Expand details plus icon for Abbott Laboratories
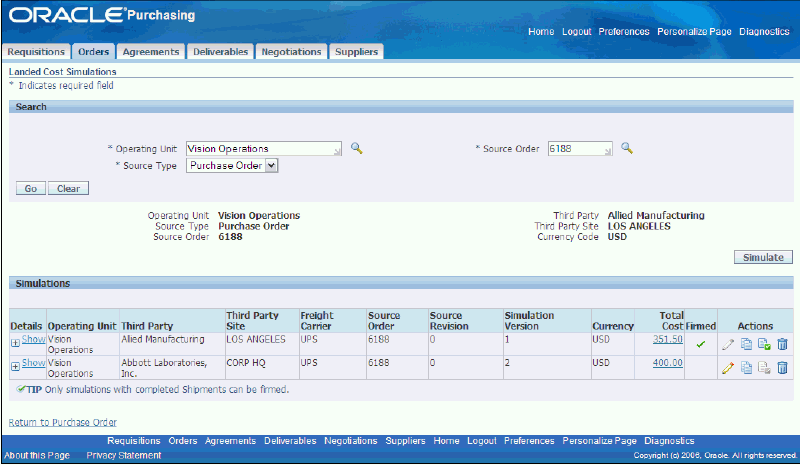This screenshot has width=800, height=465. [15, 366]
